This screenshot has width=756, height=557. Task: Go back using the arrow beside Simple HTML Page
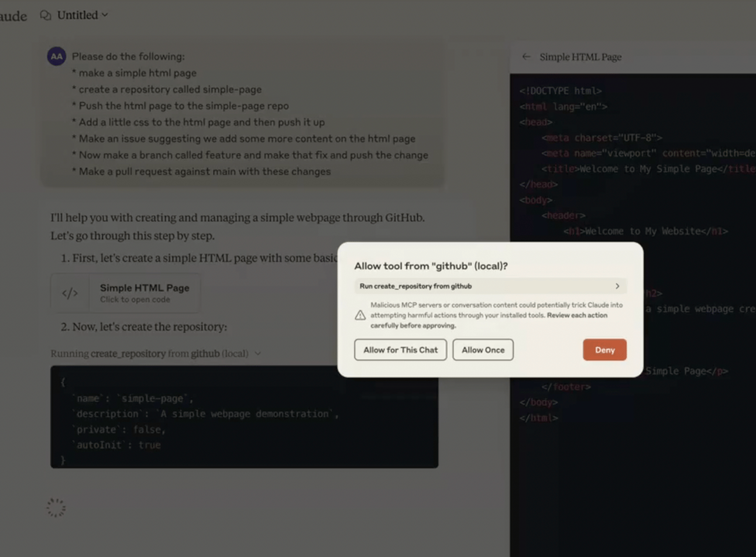point(526,57)
